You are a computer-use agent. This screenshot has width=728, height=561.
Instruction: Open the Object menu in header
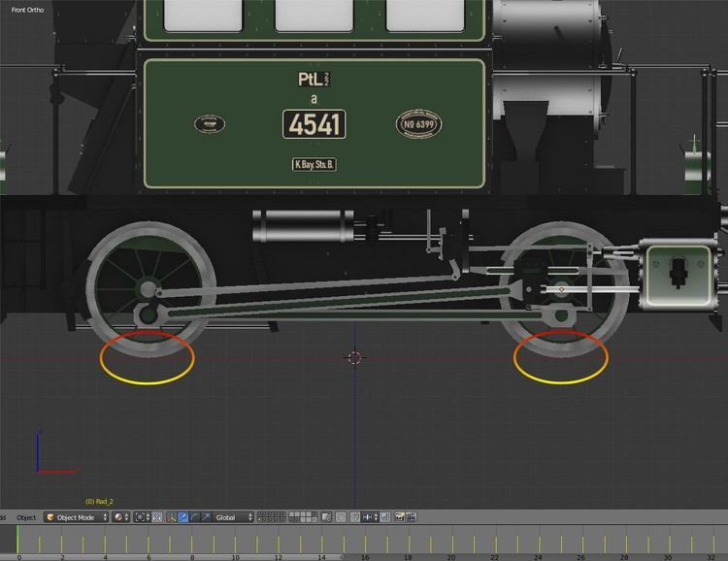click(26, 517)
